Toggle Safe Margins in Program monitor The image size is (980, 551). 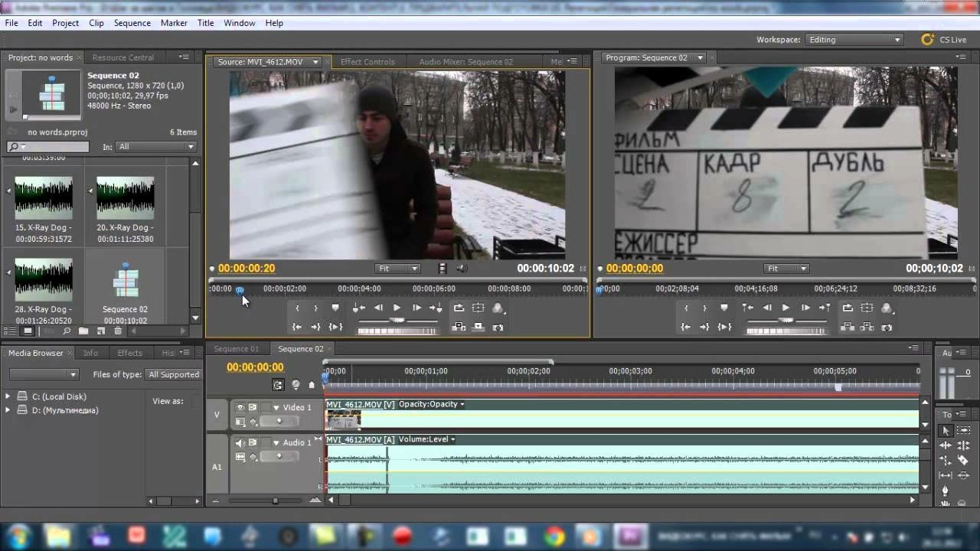click(x=867, y=308)
